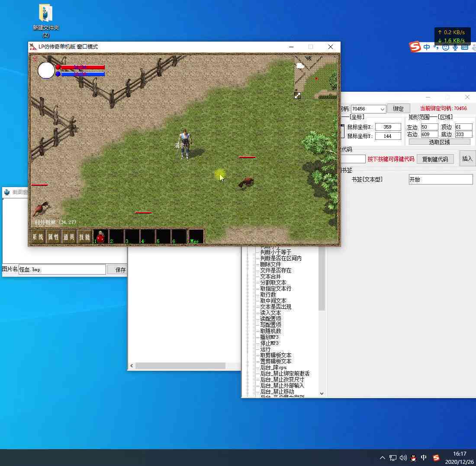This screenshot has height=466, width=476.
Task: Show hidden system tray icons
Action: [x=383, y=457]
